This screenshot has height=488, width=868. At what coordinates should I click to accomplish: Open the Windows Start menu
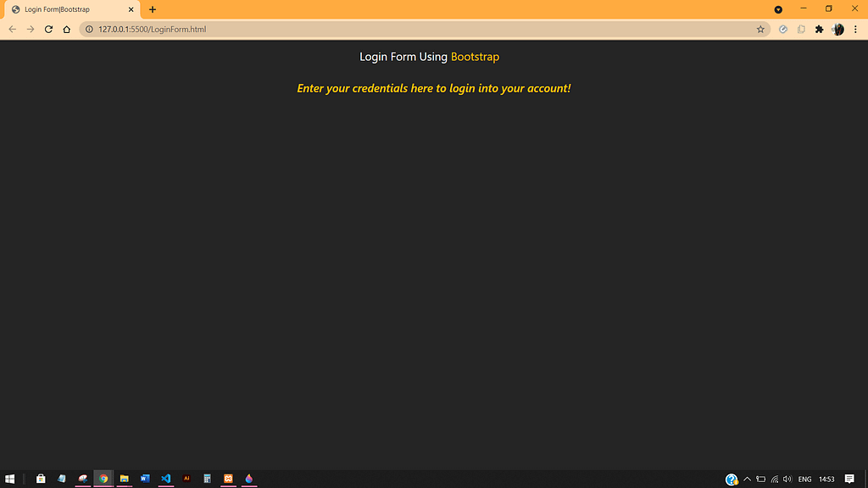pyautogui.click(x=10, y=479)
